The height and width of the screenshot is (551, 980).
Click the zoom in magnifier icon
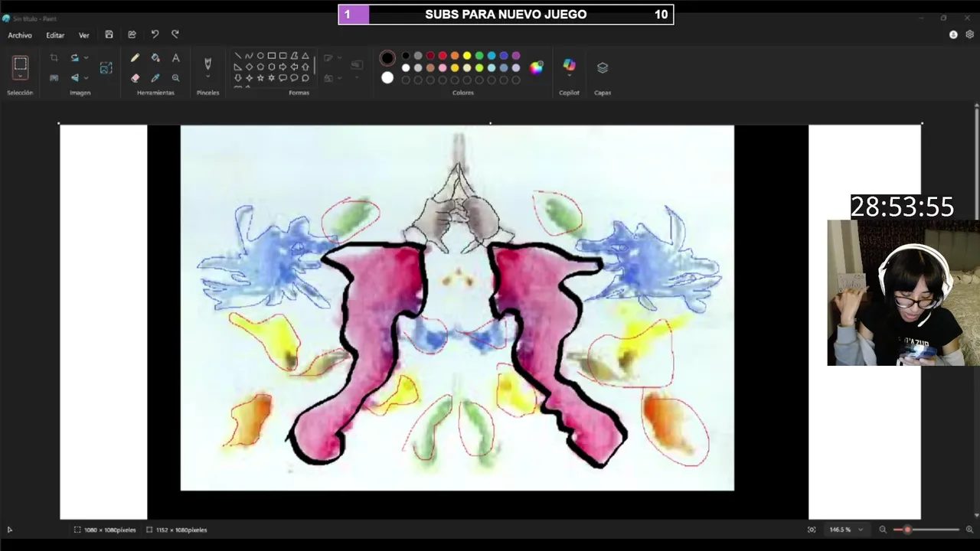[x=969, y=530]
